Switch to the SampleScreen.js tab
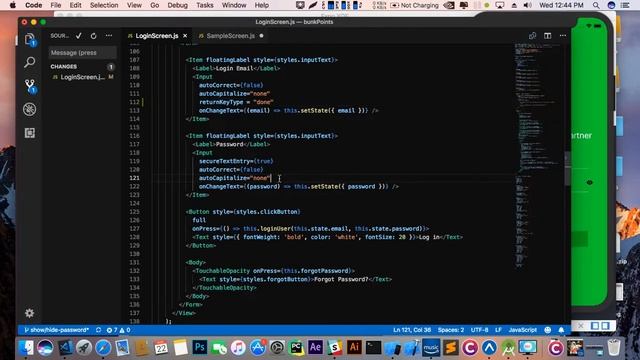Viewport: 640px width, 360px height. point(230,36)
